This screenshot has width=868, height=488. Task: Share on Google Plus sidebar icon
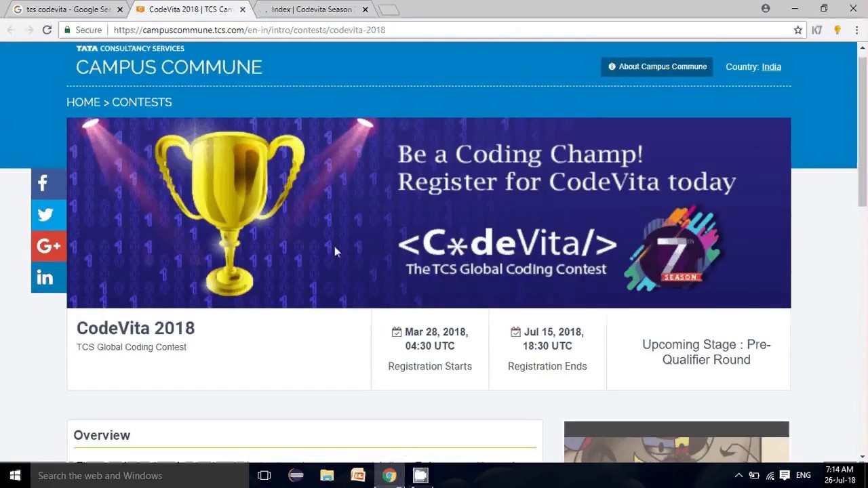pos(49,246)
